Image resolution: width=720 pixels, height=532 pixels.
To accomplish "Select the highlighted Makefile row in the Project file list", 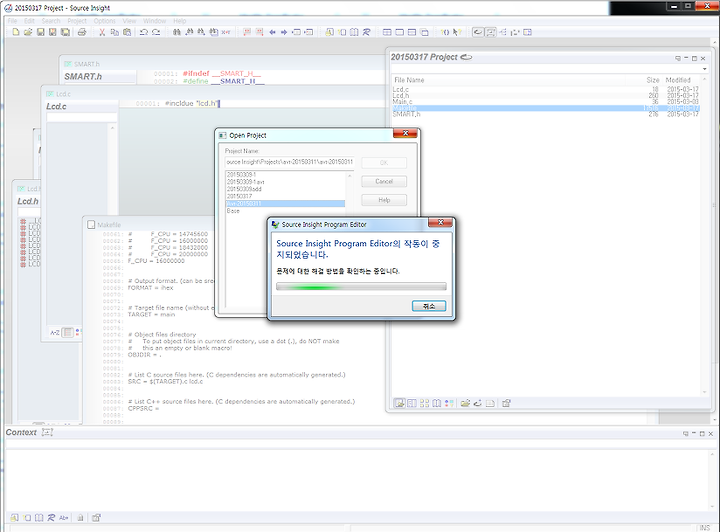I will point(546,108).
